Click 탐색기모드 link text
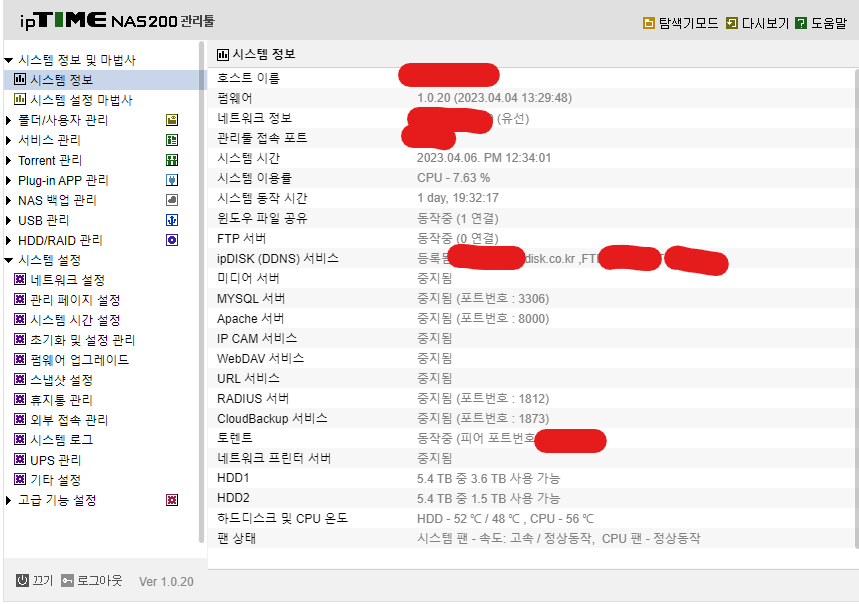Image resolution: width=859 pixels, height=604 pixels. point(688,23)
